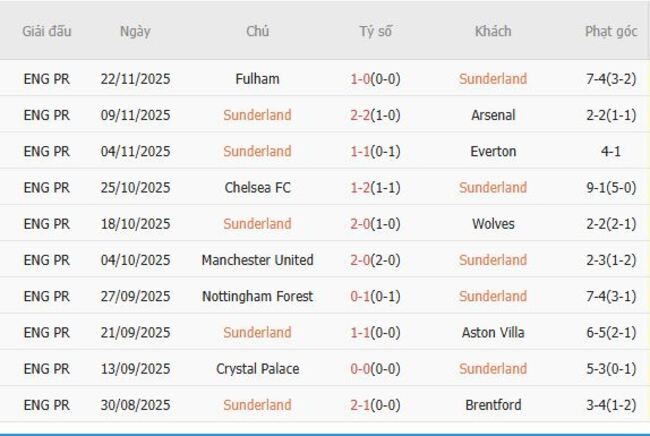Click Manchester United team name

coord(257,260)
